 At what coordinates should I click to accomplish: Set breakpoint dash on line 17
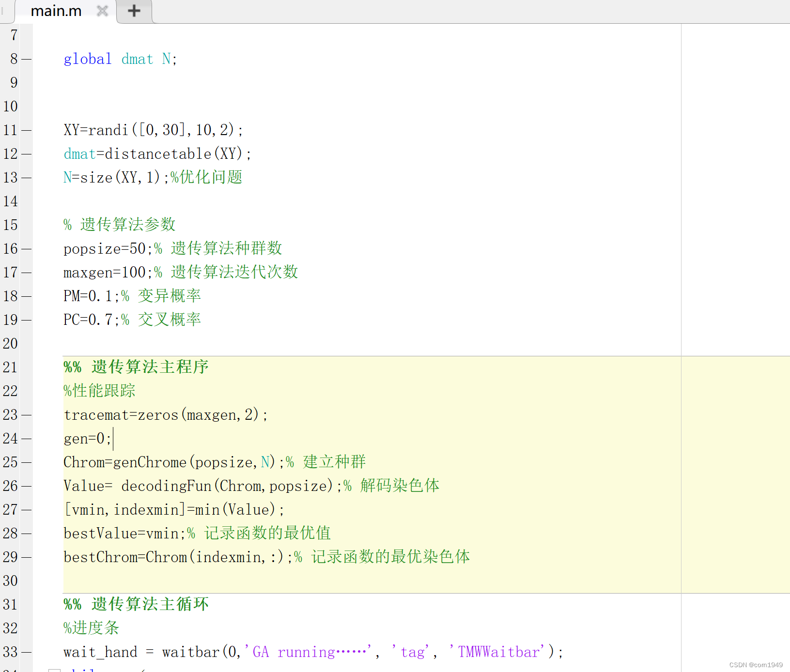click(26, 273)
